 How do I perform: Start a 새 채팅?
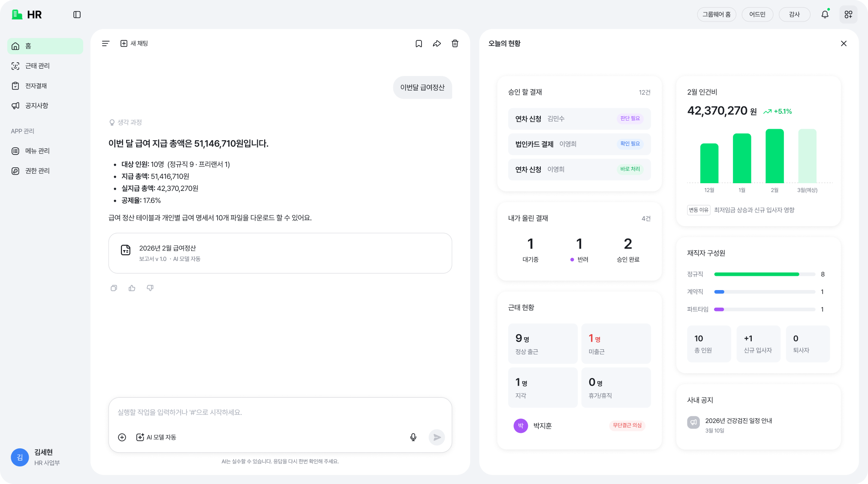point(134,43)
